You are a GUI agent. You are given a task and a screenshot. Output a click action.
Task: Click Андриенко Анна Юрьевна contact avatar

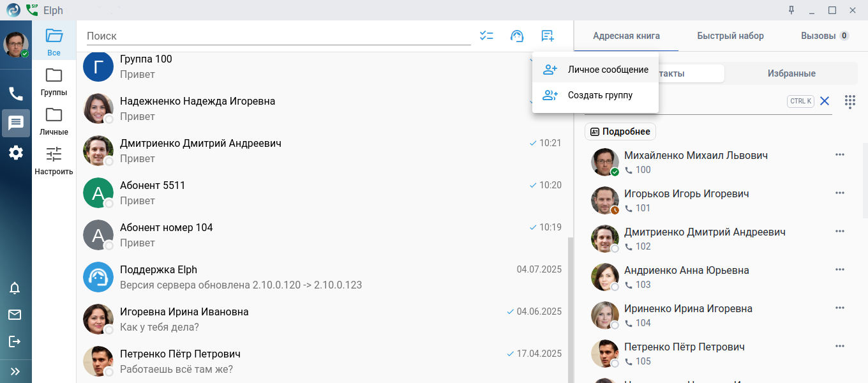pyautogui.click(x=605, y=277)
